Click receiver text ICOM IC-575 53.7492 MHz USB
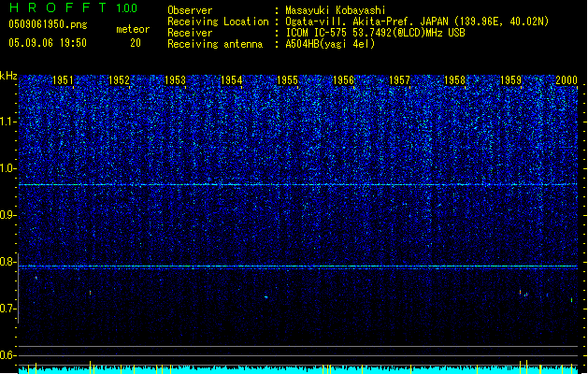This screenshot has width=588, height=374. (375, 33)
